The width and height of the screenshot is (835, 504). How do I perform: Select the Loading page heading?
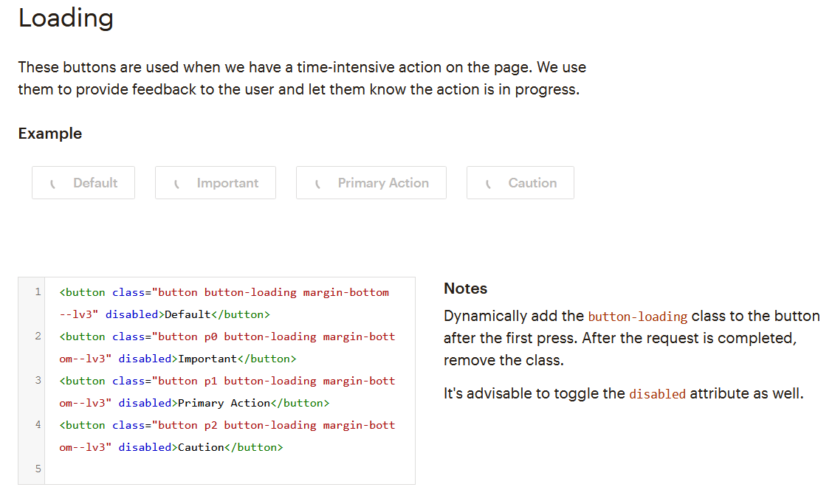[x=66, y=18]
